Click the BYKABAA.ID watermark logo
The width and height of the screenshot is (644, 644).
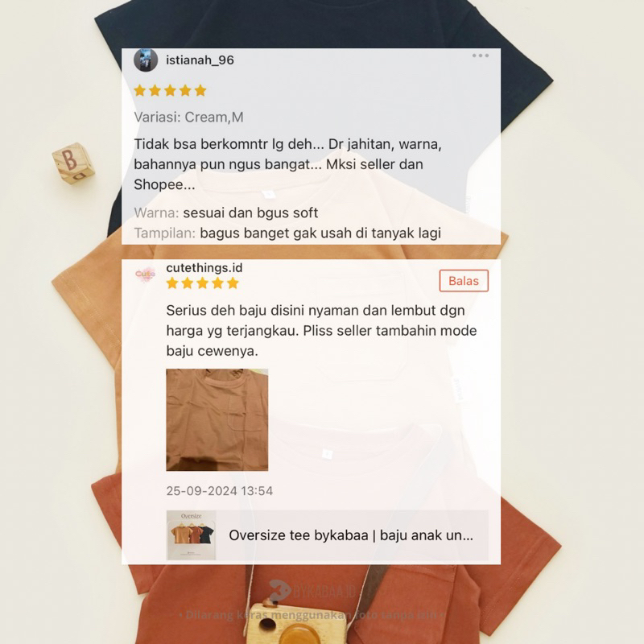point(313,591)
